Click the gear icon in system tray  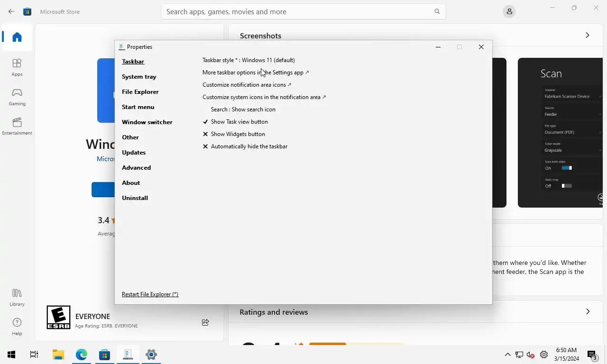[544, 355]
